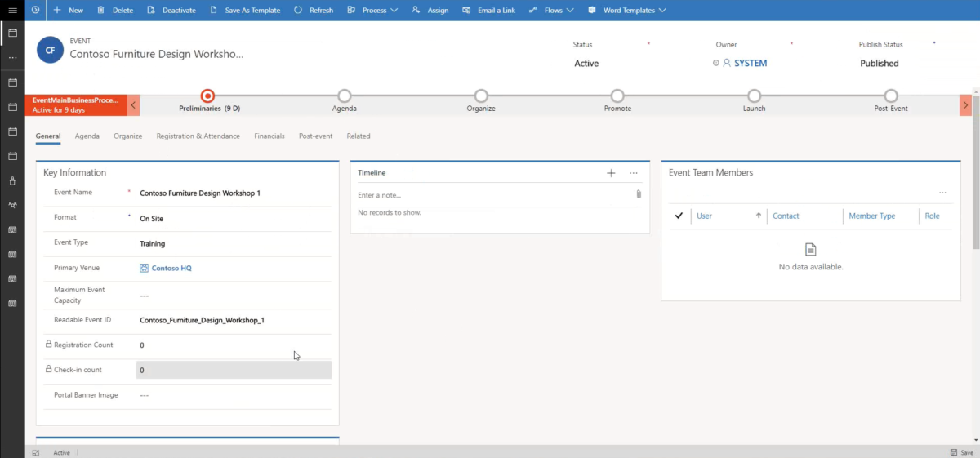Add a timeline record with plus icon

(x=611, y=173)
